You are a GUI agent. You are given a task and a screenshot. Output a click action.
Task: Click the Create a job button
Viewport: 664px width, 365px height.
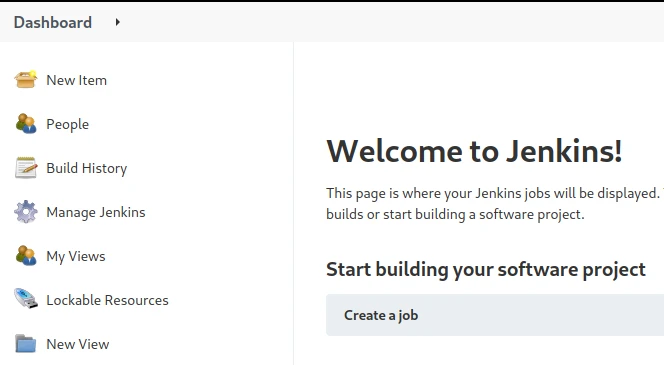pos(495,315)
